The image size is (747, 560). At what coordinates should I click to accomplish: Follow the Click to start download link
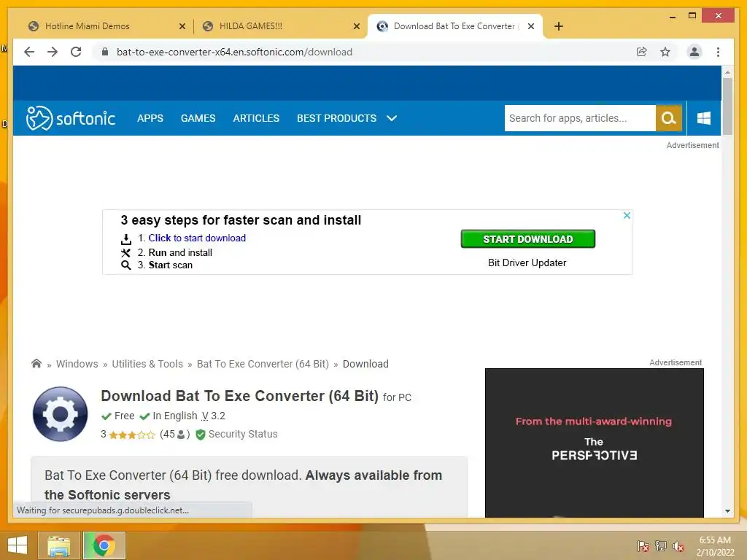(197, 238)
